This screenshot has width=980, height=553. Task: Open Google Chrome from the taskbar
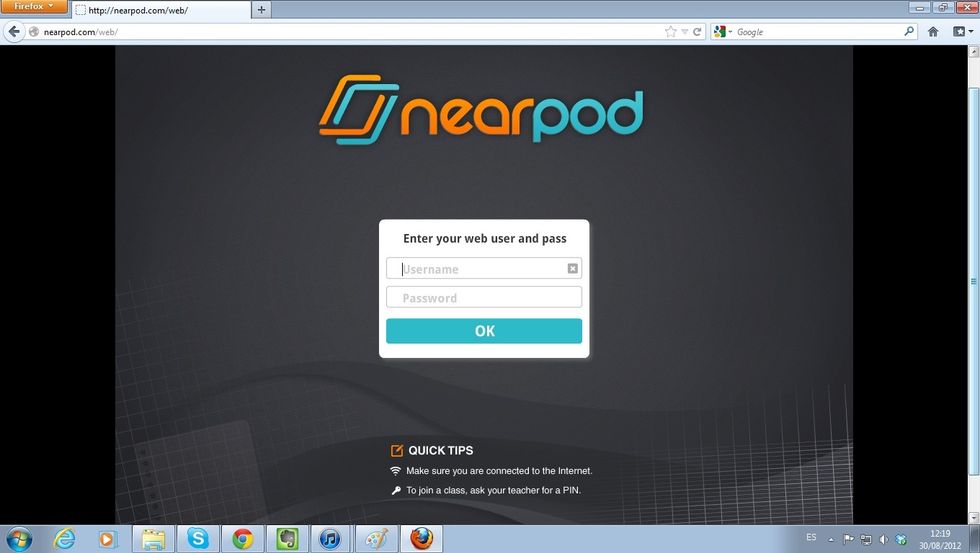point(242,539)
